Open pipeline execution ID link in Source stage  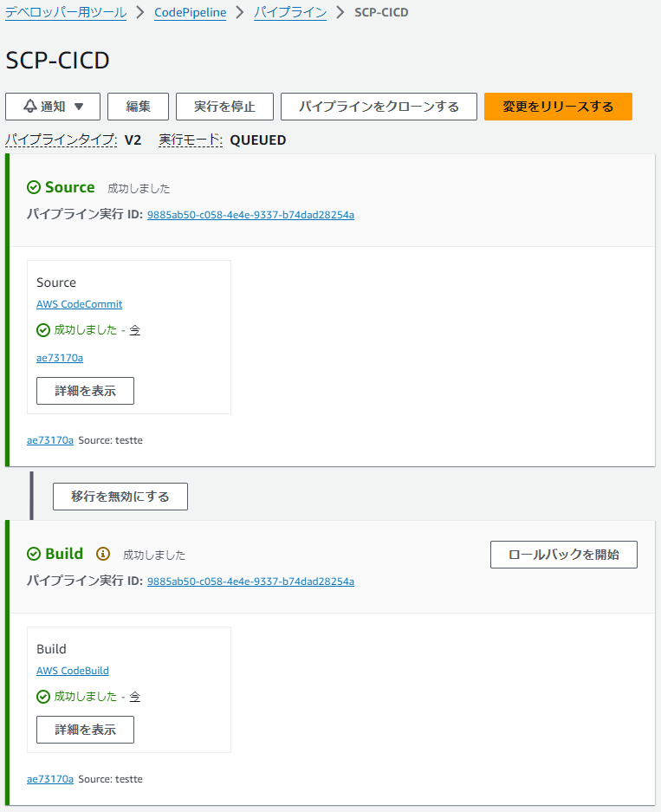250,215
